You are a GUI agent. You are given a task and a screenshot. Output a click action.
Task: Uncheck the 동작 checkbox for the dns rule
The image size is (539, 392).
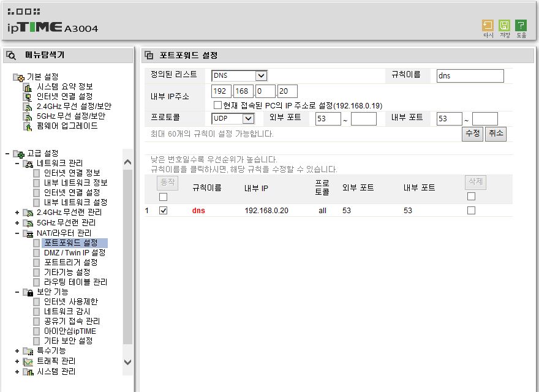164,211
